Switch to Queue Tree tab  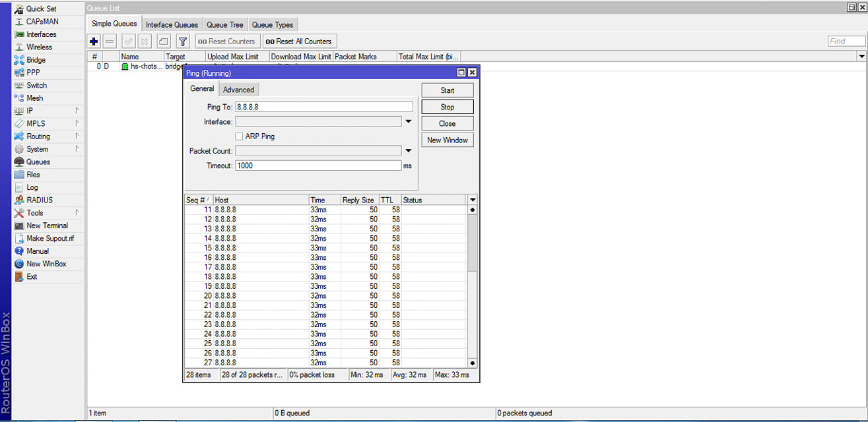tap(225, 25)
